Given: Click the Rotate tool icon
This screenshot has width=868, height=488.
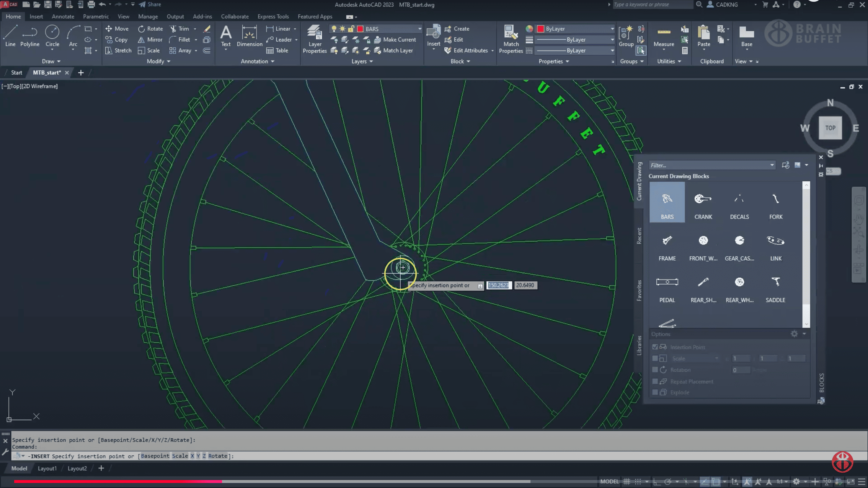Looking at the screenshot, I should (141, 29).
